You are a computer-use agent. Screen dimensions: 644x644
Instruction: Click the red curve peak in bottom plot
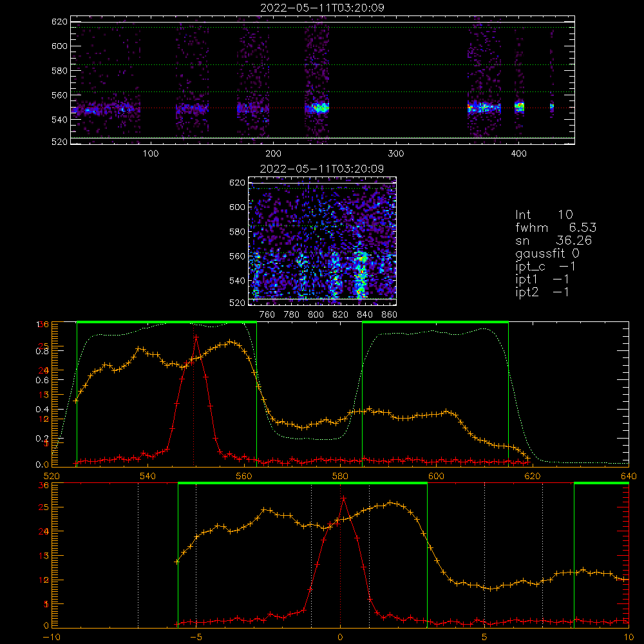coord(343,498)
